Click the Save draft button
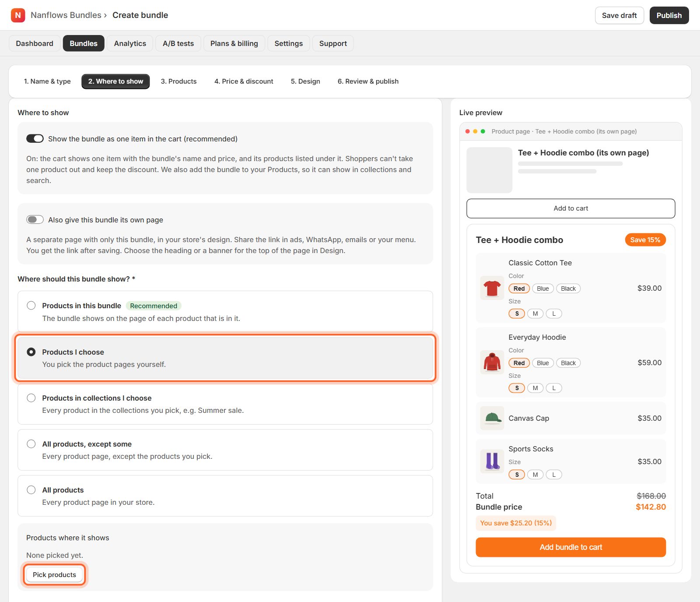The width and height of the screenshot is (700, 602). click(619, 15)
